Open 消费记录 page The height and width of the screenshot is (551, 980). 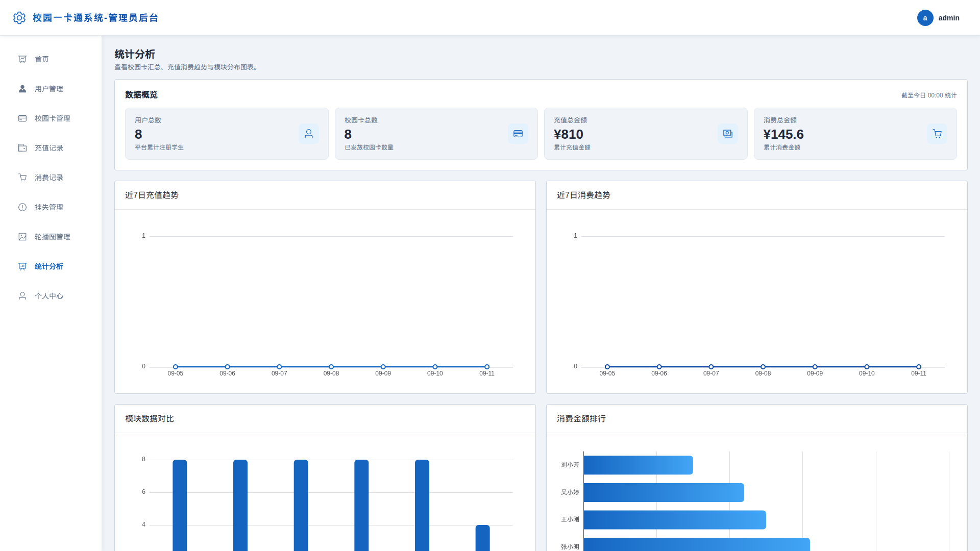click(51, 178)
